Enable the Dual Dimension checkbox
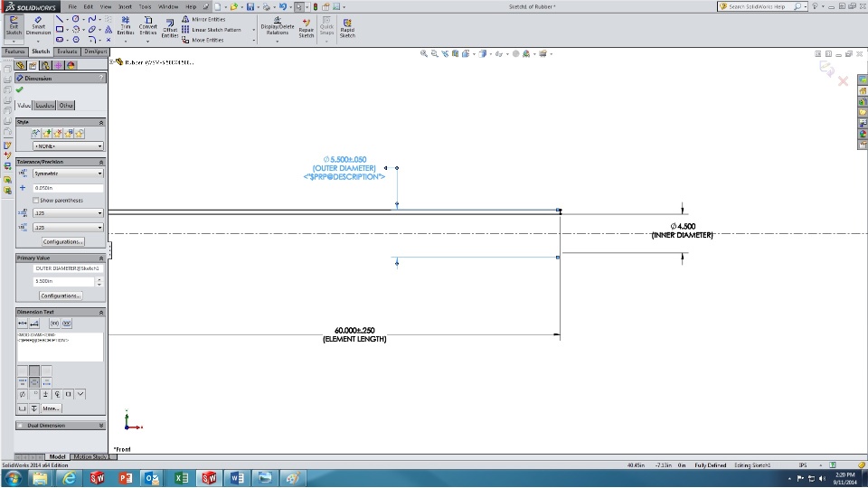 pyautogui.click(x=20, y=426)
